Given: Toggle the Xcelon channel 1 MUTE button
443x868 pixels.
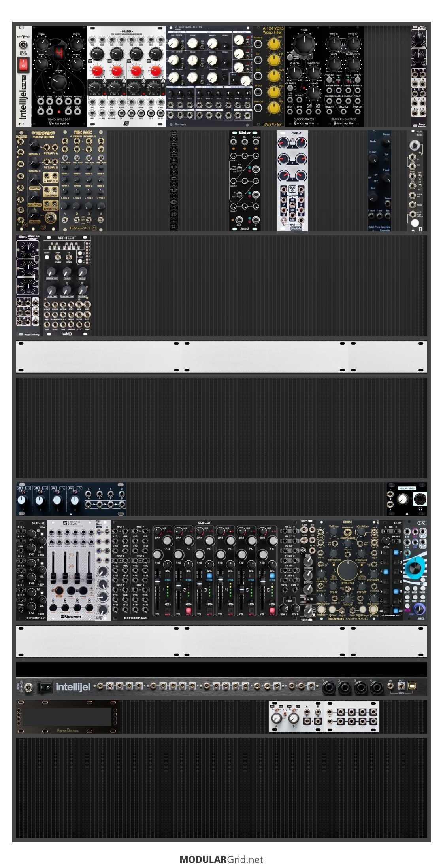Looking at the screenshot, I should [167, 611].
